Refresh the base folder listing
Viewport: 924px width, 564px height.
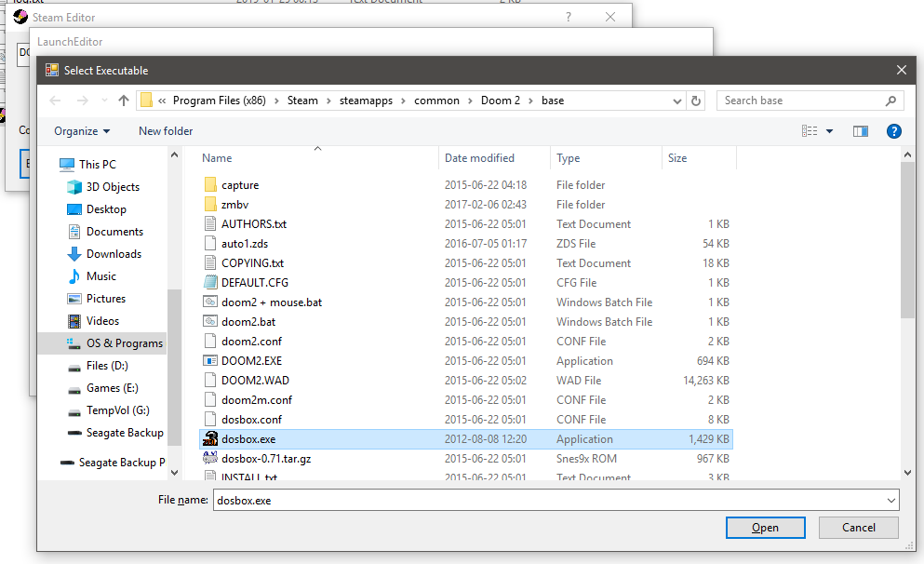click(x=696, y=101)
